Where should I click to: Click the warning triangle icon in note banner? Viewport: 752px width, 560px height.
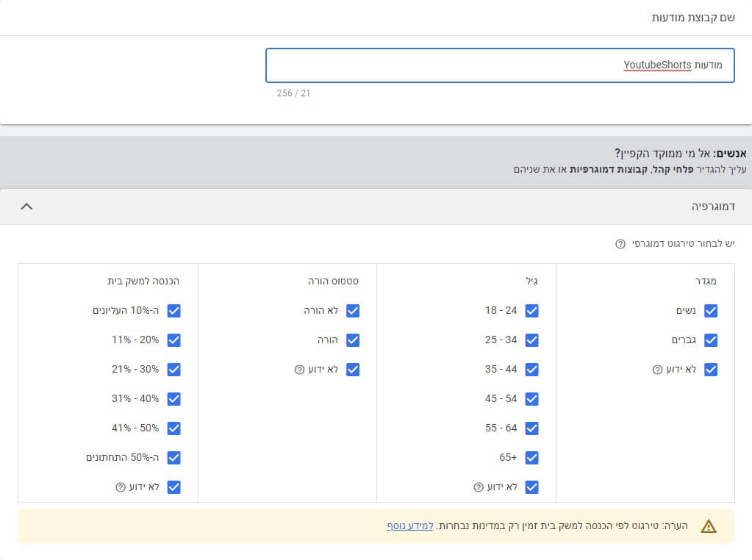click(708, 526)
